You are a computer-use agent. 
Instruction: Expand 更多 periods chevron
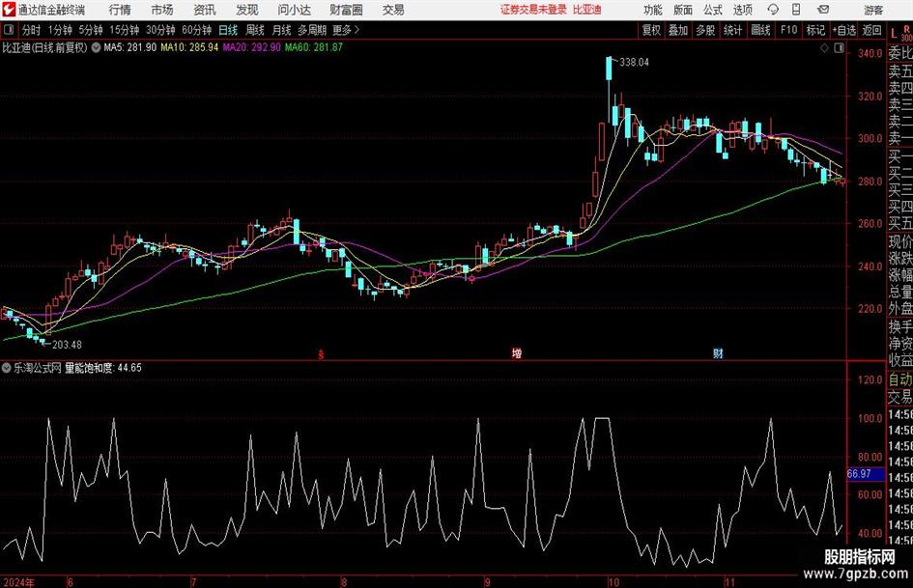357,30
